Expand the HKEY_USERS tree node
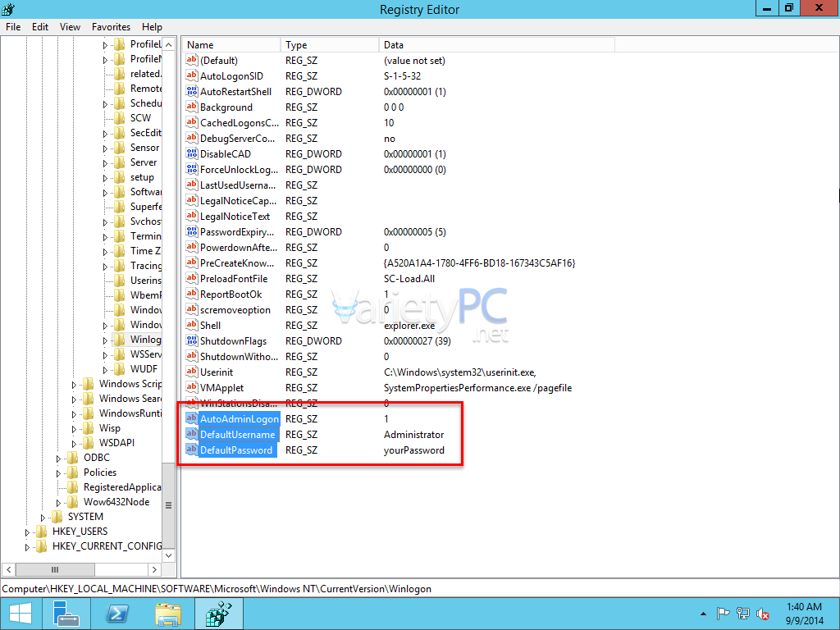The height and width of the screenshot is (630, 840). click(x=29, y=532)
